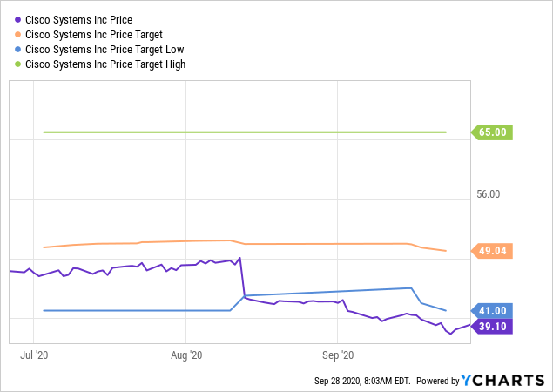Select the Cisco Systems Inc Price legend label
Viewport: 553px width, 392px height.
tap(85, 19)
